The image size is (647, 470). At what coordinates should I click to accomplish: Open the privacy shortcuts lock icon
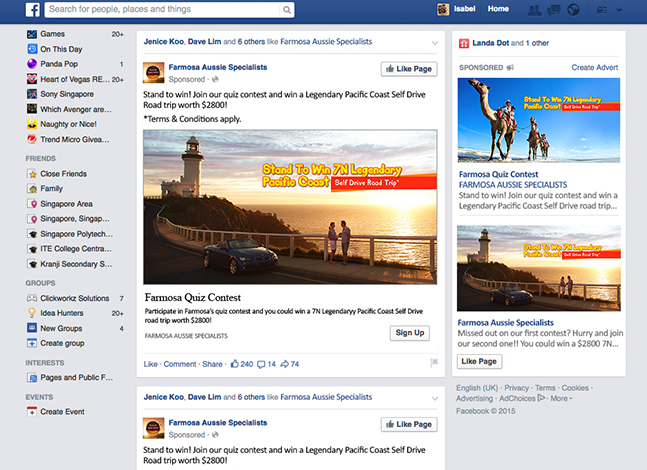click(602, 10)
